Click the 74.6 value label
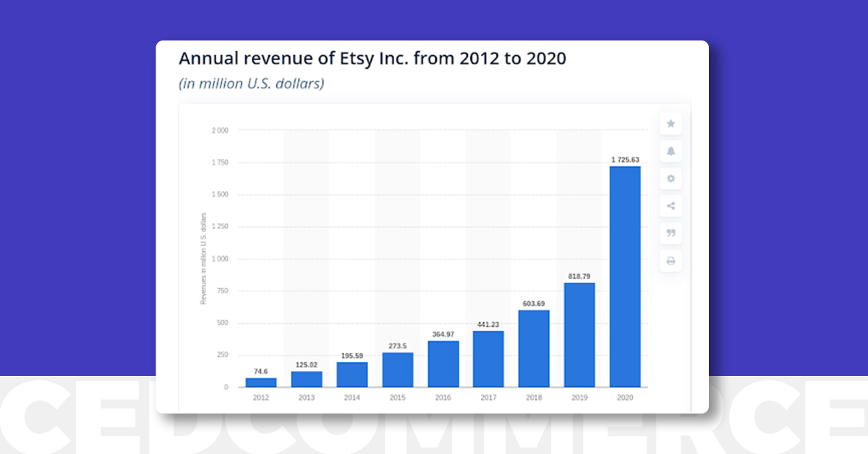868x454 pixels. click(x=261, y=372)
